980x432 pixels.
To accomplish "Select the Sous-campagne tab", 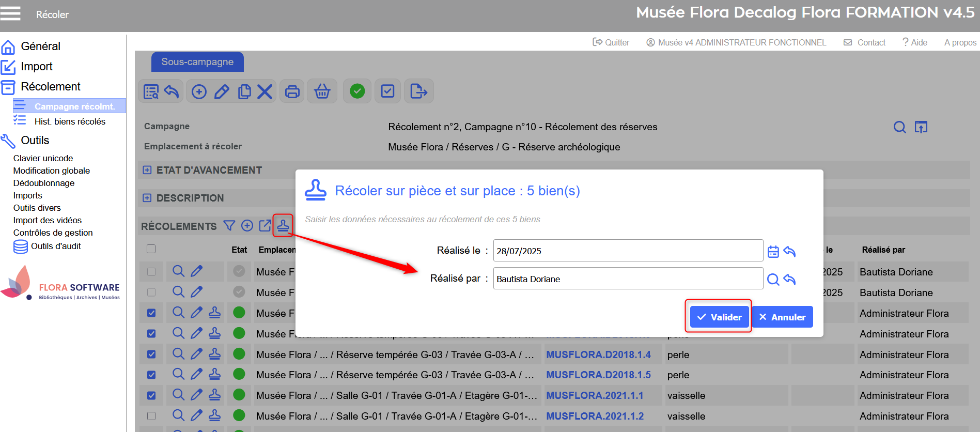I will point(197,62).
